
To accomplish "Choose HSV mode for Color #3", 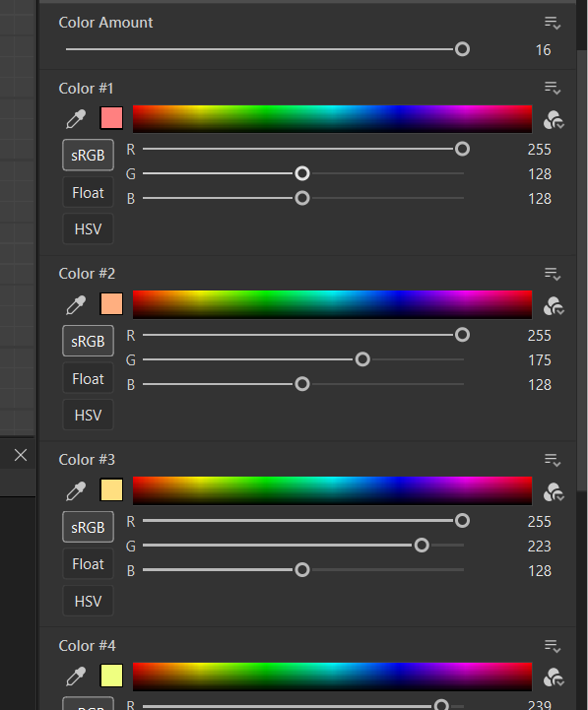I will click(x=88, y=601).
